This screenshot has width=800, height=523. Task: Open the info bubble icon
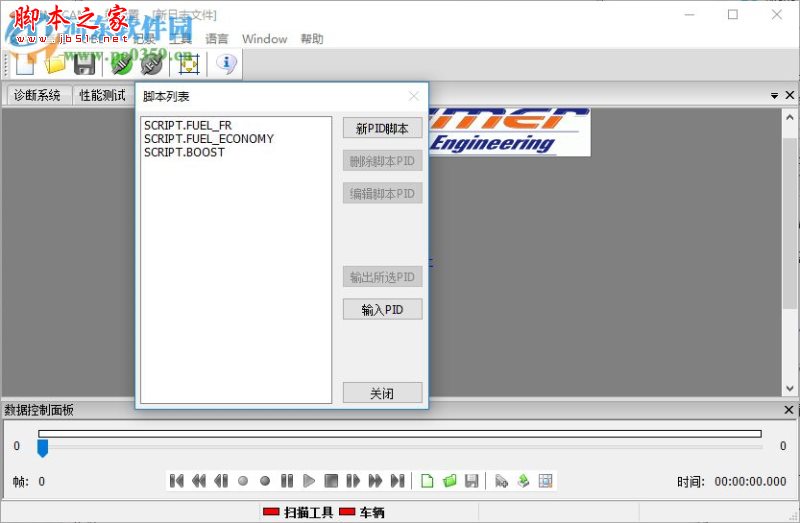click(226, 64)
